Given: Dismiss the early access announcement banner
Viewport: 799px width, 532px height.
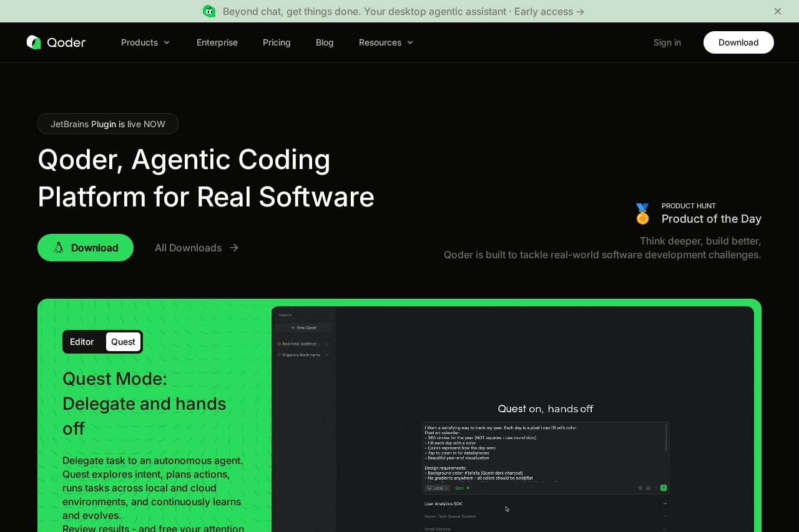Looking at the screenshot, I should 777,11.
